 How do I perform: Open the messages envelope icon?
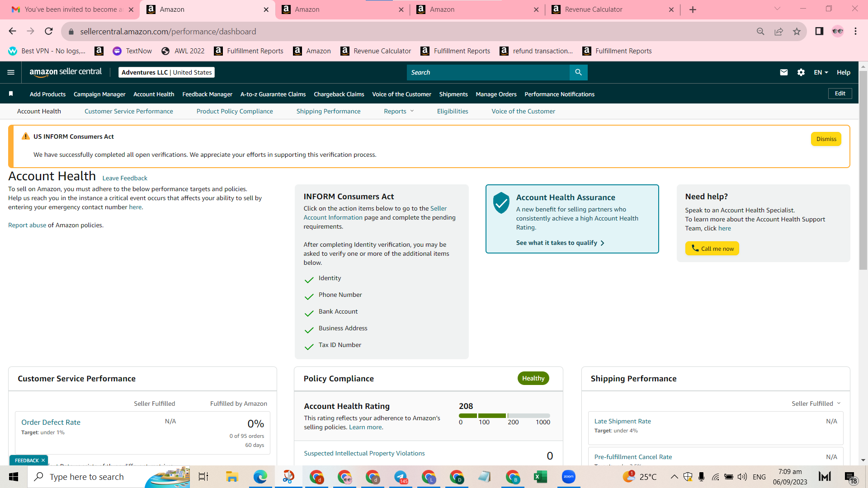tap(784, 72)
